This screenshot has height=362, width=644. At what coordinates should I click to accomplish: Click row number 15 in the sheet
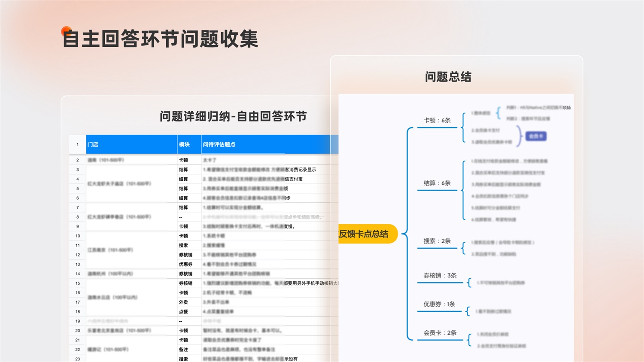[x=78, y=283]
